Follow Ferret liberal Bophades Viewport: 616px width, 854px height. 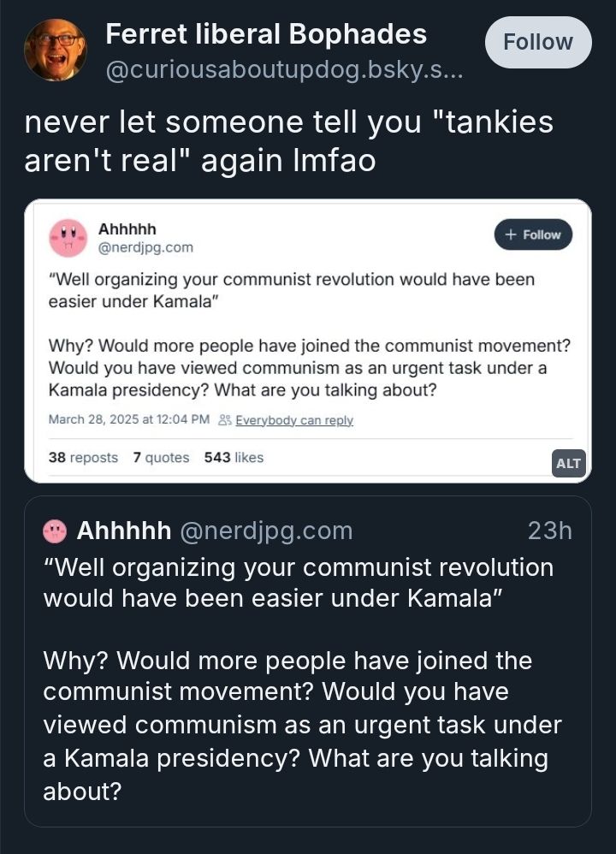(x=537, y=41)
